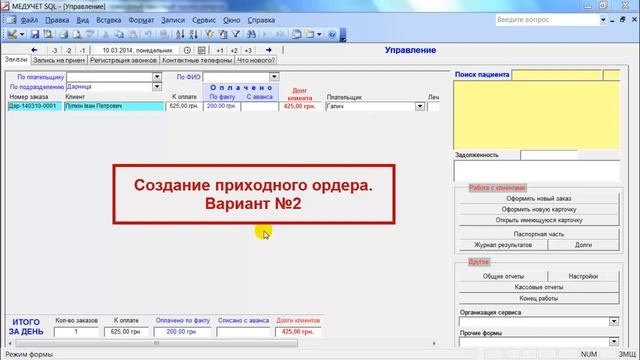Open the calendar icon next to date
Screen dimensions: 640x360
[x=201, y=50]
